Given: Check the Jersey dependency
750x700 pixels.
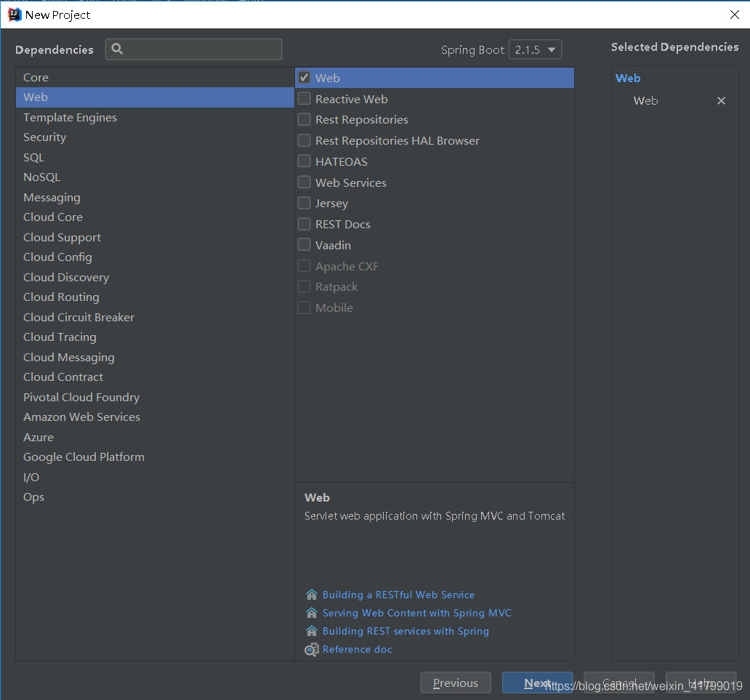Looking at the screenshot, I should click(x=305, y=203).
